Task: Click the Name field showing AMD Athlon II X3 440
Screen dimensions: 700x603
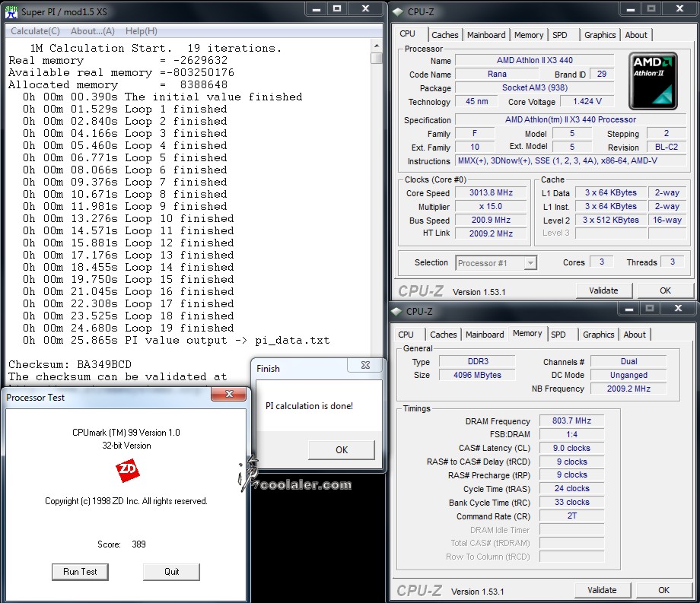Action: 534,60
